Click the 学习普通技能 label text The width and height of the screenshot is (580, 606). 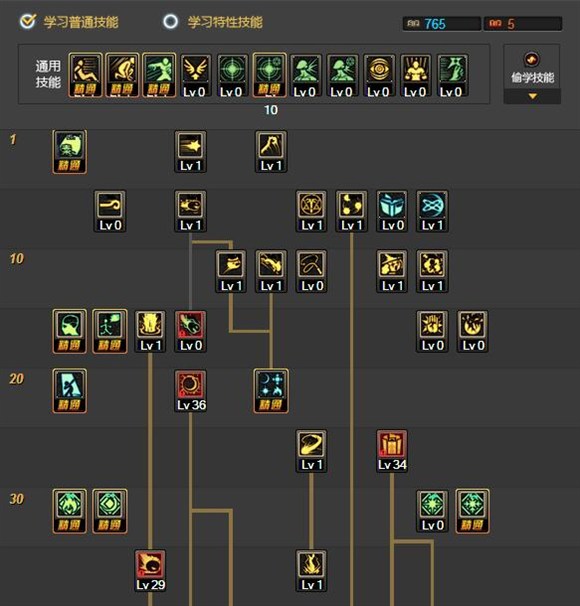click(x=81, y=22)
